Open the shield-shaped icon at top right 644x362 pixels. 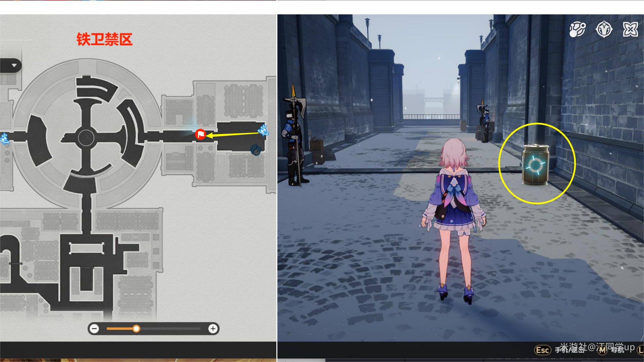[604, 29]
